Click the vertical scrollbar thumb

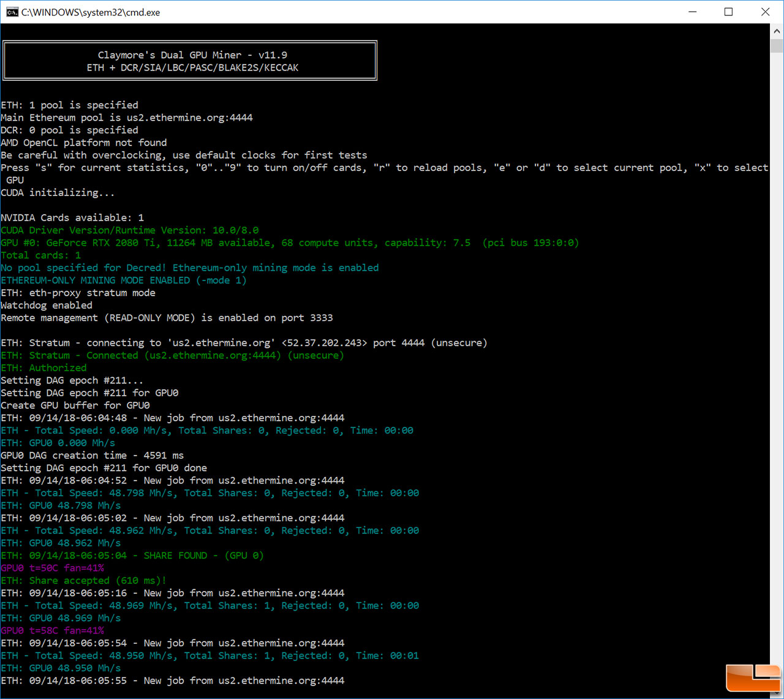[777, 46]
